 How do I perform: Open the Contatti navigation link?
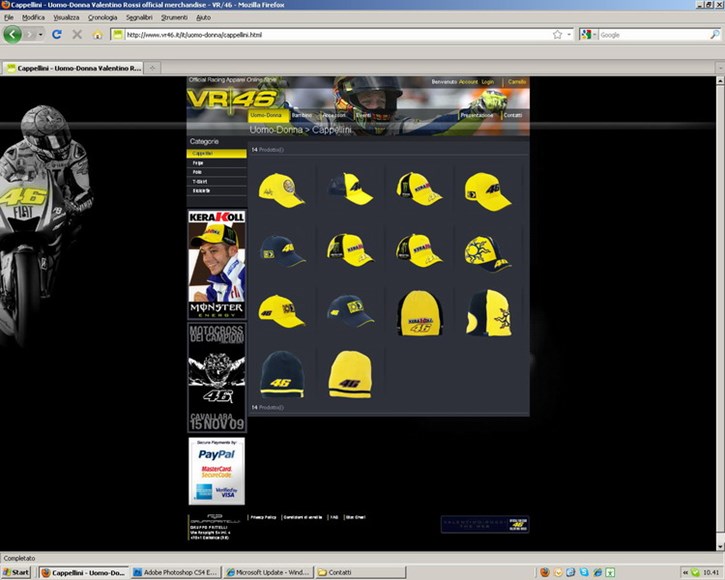click(513, 115)
